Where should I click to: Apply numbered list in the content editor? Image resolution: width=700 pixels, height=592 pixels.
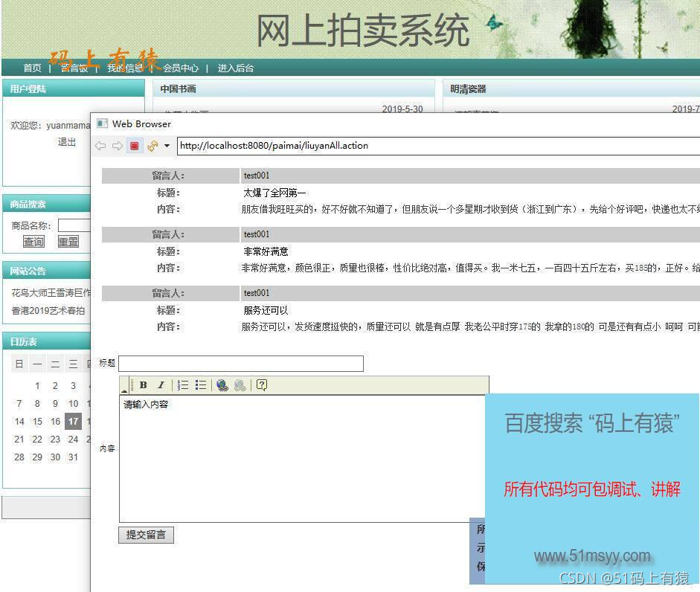[183, 385]
